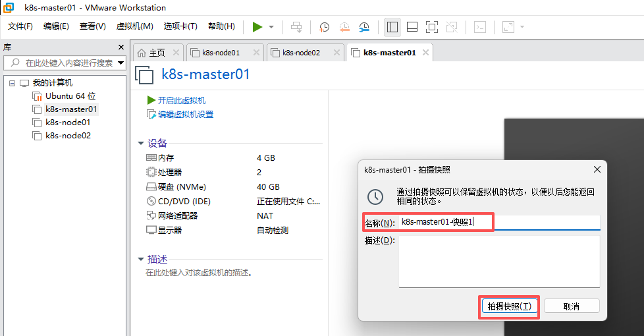Switch to the k8s-node02 tab
The image size is (644, 336).
point(301,53)
